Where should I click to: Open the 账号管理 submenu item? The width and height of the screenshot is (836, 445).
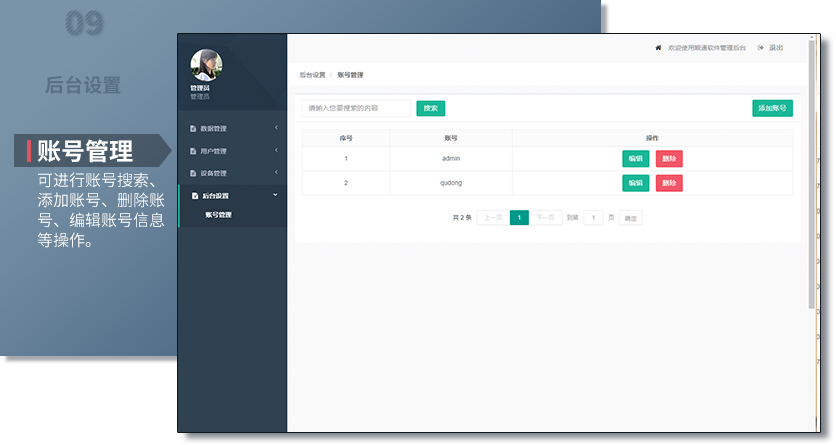point(218,215)
